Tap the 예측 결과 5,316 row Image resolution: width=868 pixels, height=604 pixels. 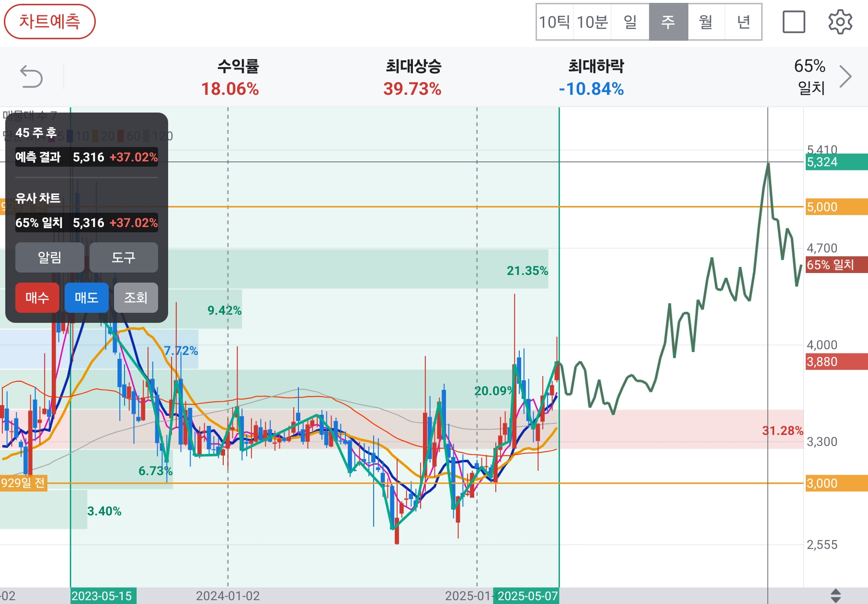point(87,157)
